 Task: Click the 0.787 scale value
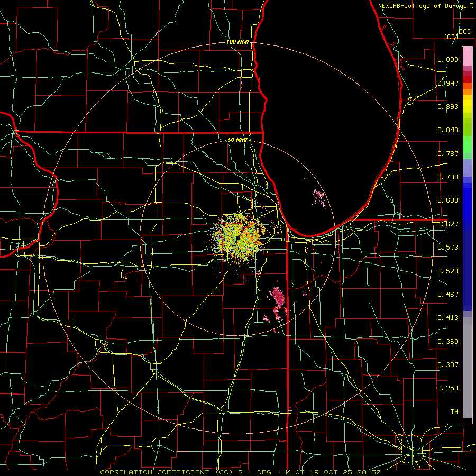click(x=448, y=153)
